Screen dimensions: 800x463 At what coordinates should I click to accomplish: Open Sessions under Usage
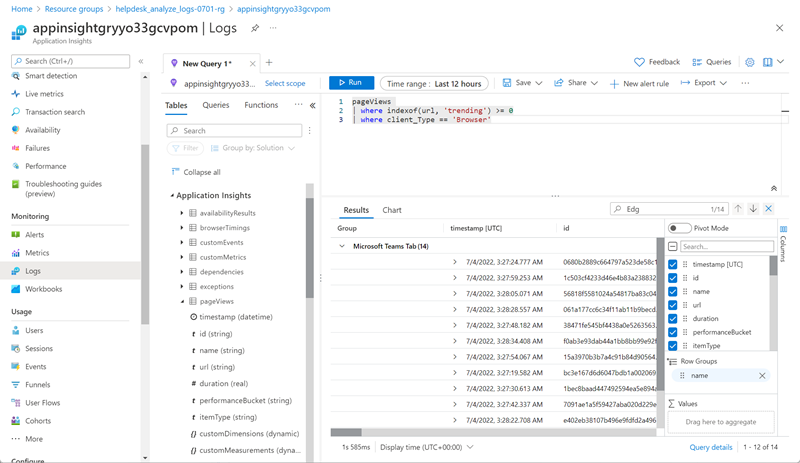pos(39,349)
